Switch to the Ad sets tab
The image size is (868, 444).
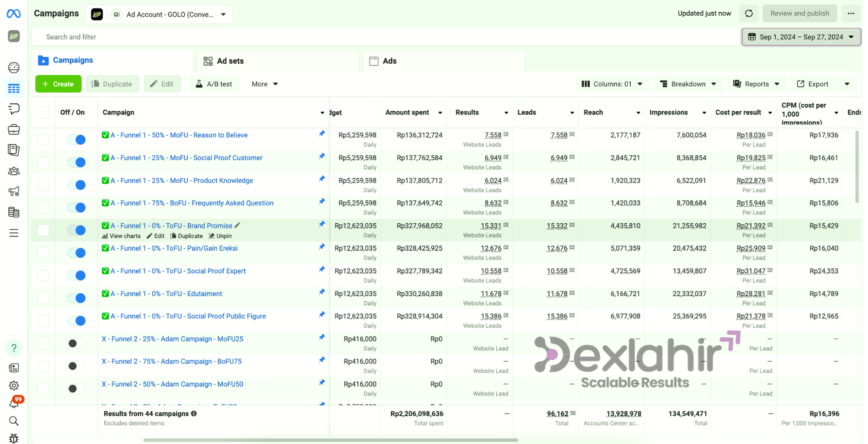point(230,61)
